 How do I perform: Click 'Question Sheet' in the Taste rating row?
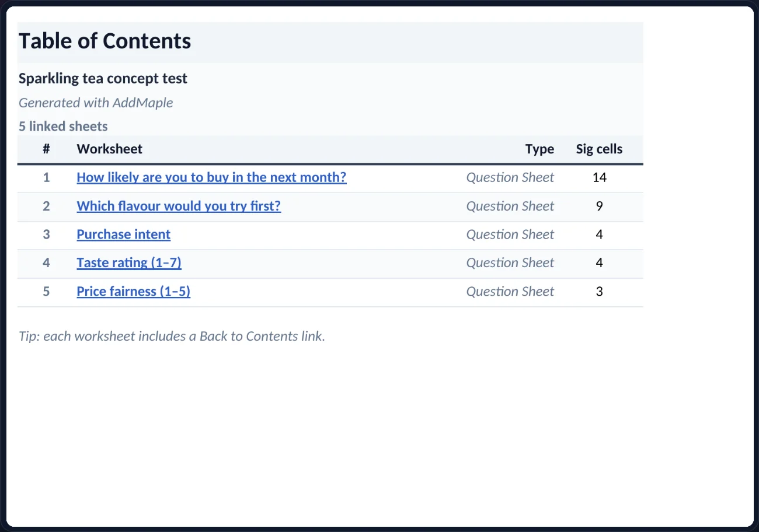tap(510, 263)
